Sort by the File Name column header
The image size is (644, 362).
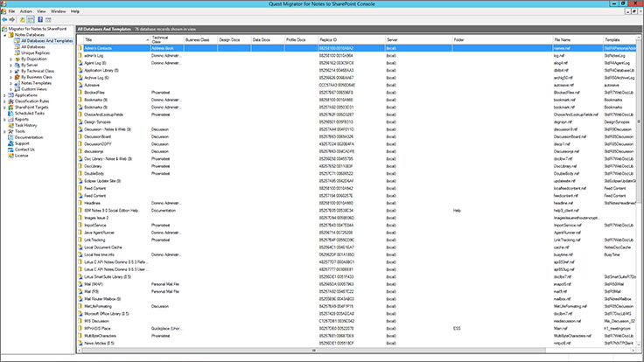pos(577,40)
